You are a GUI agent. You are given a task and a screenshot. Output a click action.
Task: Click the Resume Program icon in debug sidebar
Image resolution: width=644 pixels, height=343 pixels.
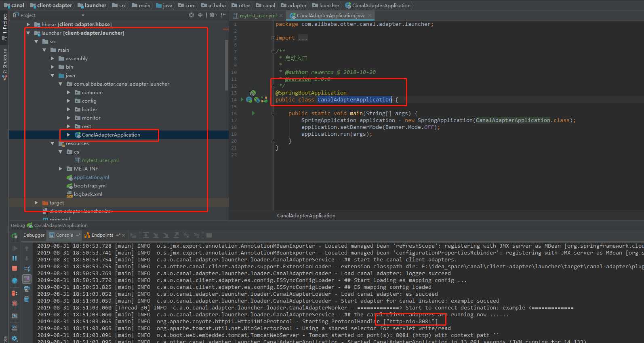pos(15,248)
